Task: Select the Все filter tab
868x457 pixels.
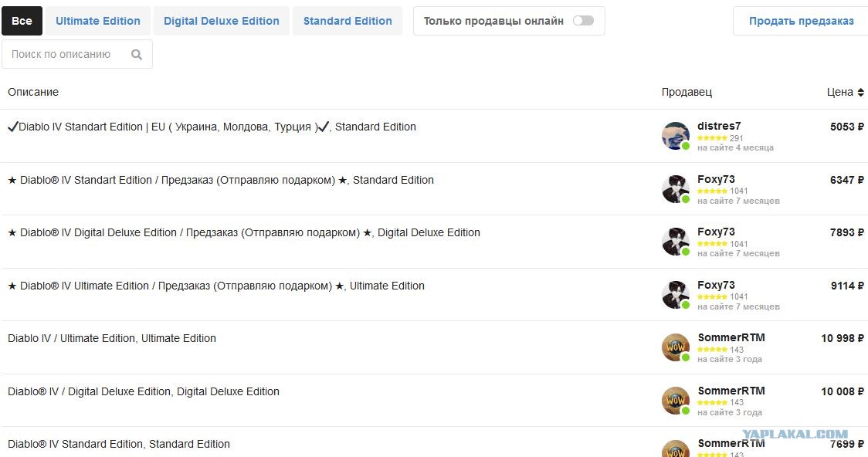Action: 22,21
